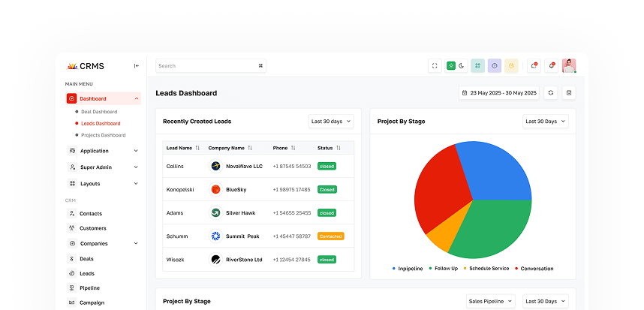The height and width of the screenshot is (310, 644).
Task: Enter fullscreen mode via top bar icon
Action: (x=434, y=66)
